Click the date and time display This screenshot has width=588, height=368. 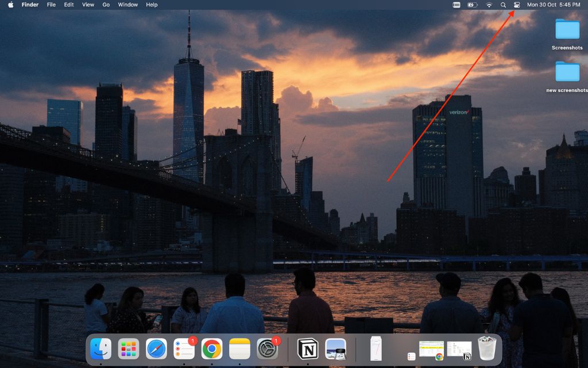coord(554,5)
